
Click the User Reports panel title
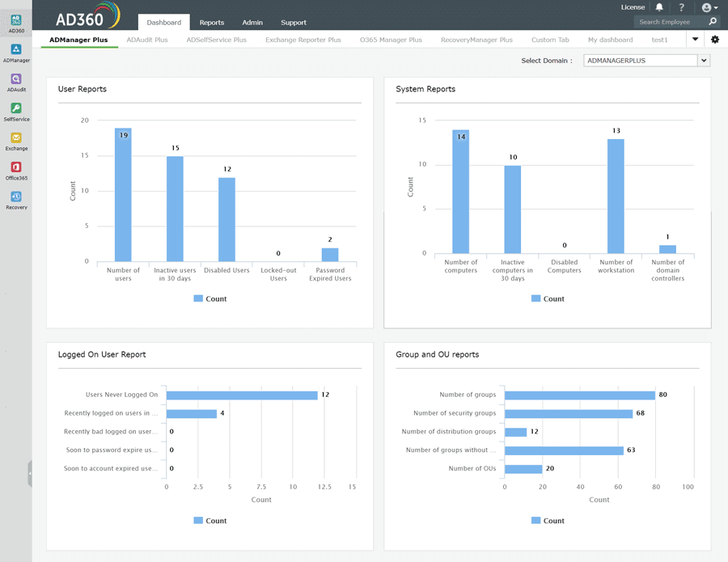coord(83,89)
